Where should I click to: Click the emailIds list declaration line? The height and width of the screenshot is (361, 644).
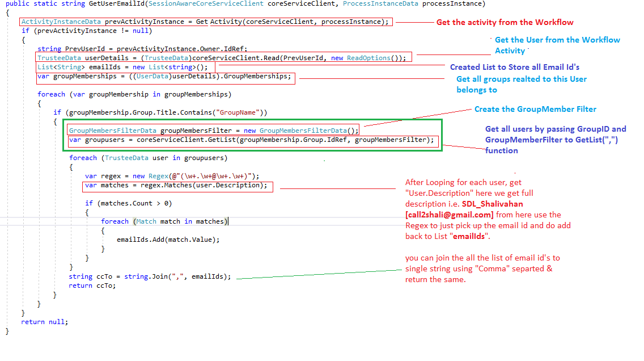click(x=122, y=67)
